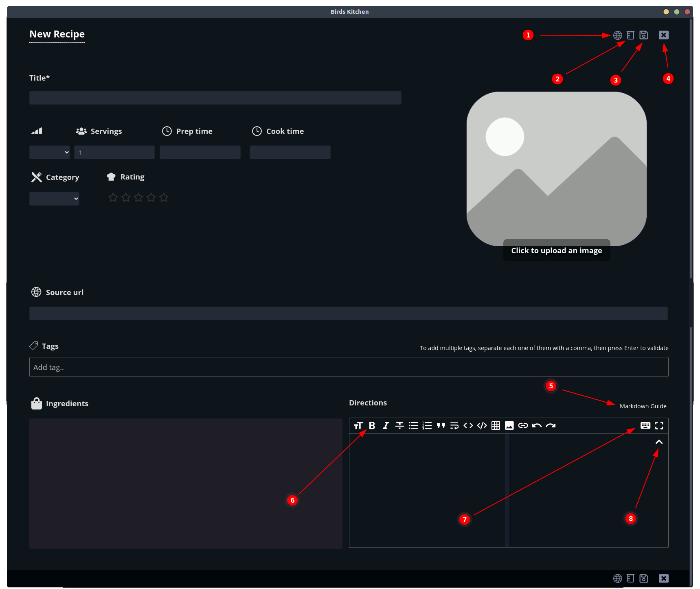Screen dimensions: 700x589
Task: Click the Ingredients shopping bag icon
Action: (37, 403)
